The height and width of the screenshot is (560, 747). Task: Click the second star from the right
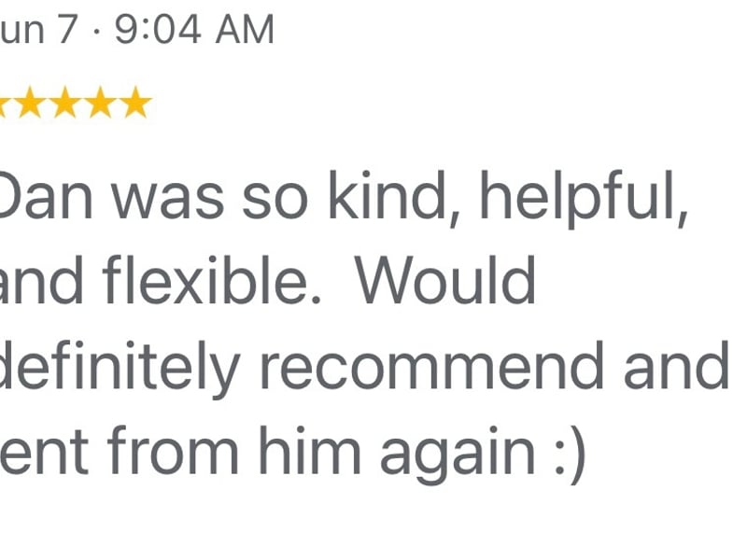[101, 103]
